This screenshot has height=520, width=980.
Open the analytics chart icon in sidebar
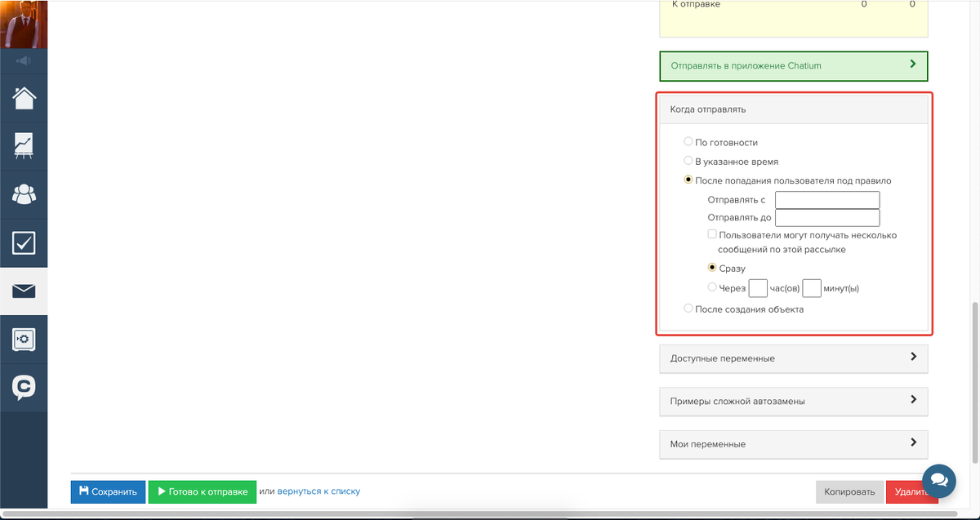(x=24, y=145)
